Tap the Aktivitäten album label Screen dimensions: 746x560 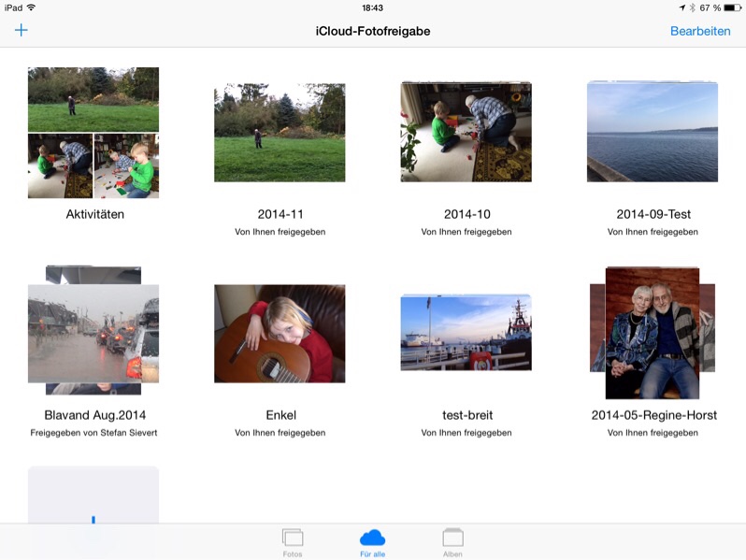[94, 214]
